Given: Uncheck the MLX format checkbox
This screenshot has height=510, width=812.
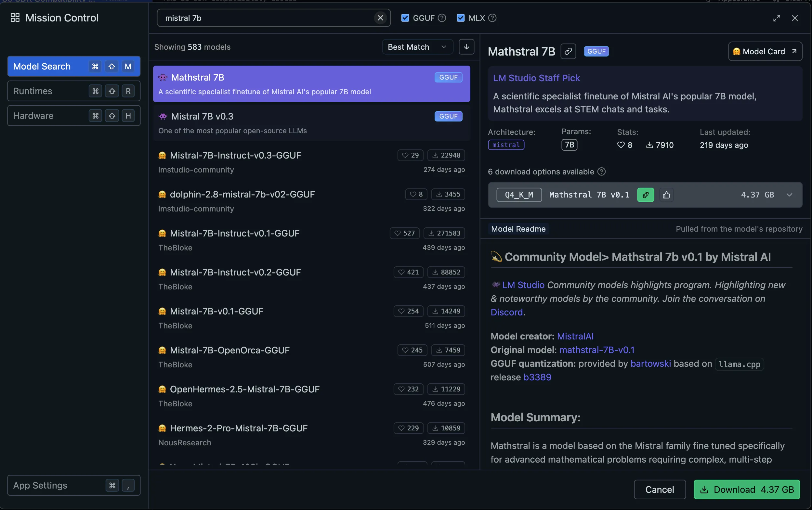Looking at the screenshot, I should [x=460, y=18].
